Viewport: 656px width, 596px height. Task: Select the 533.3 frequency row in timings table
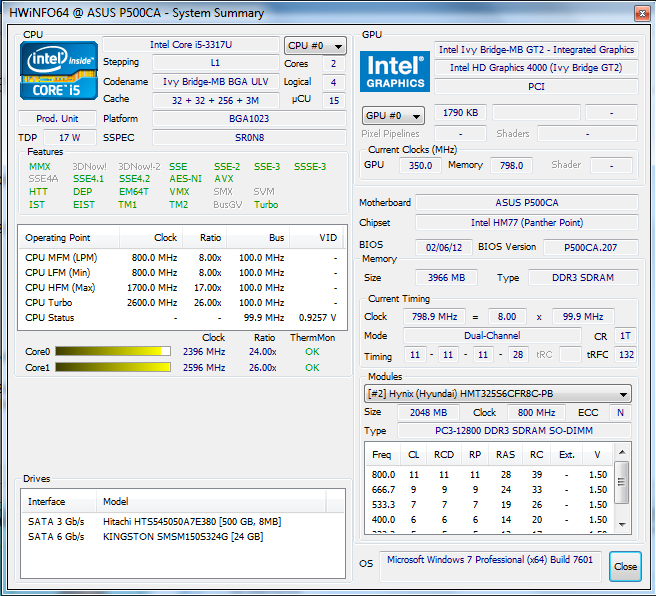(489, 505)
